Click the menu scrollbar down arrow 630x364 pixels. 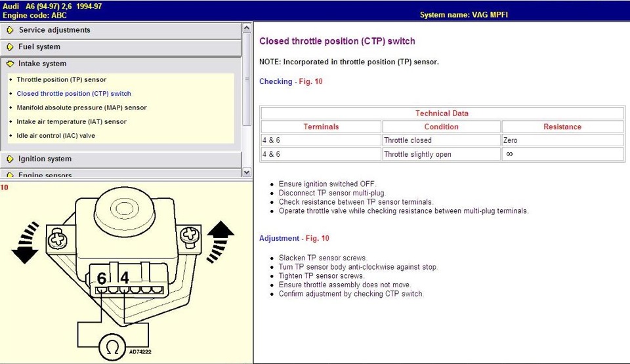(x=247, y=172)
